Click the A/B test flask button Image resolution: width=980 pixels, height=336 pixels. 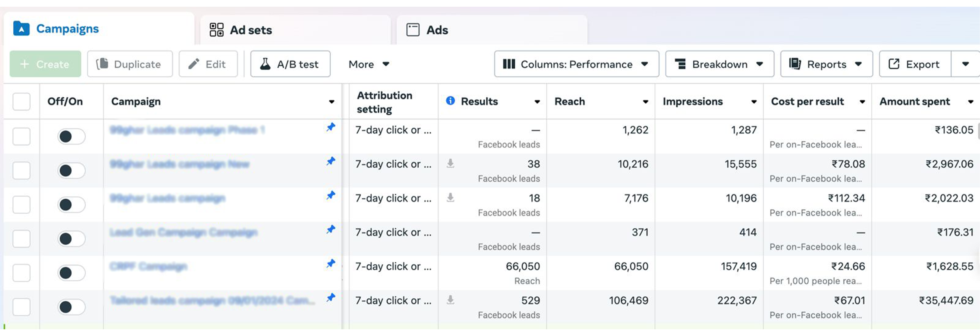coord(290,64)
